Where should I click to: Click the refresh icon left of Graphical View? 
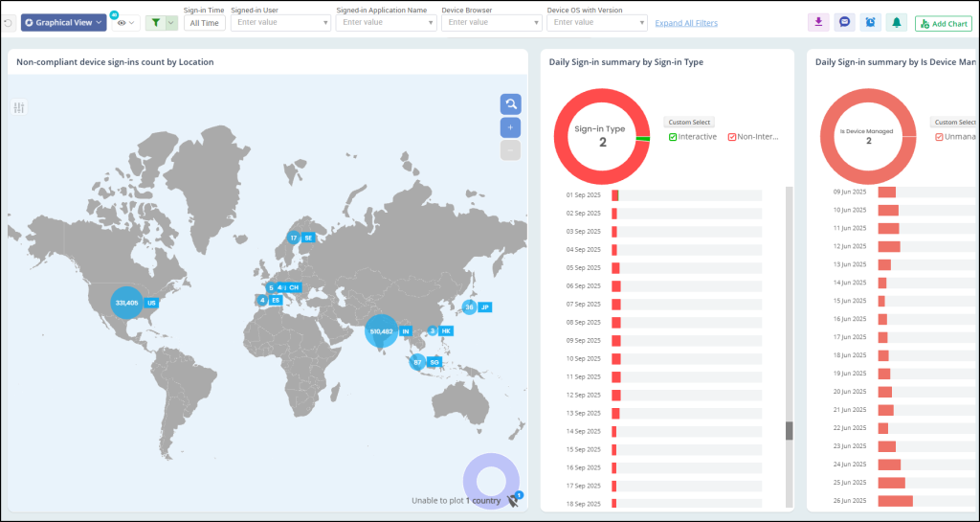[x=8, y=23]
